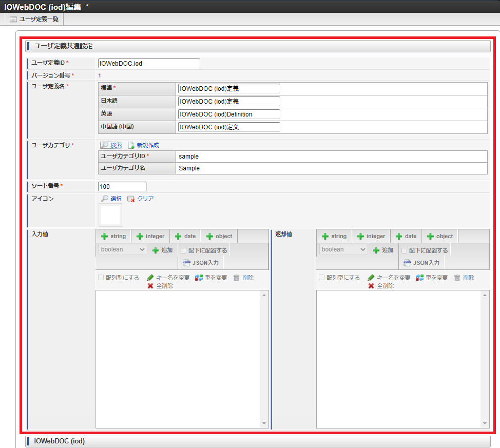
Task: Click the ユーザ定義ID text field
Action: click(x=149, y=63)
